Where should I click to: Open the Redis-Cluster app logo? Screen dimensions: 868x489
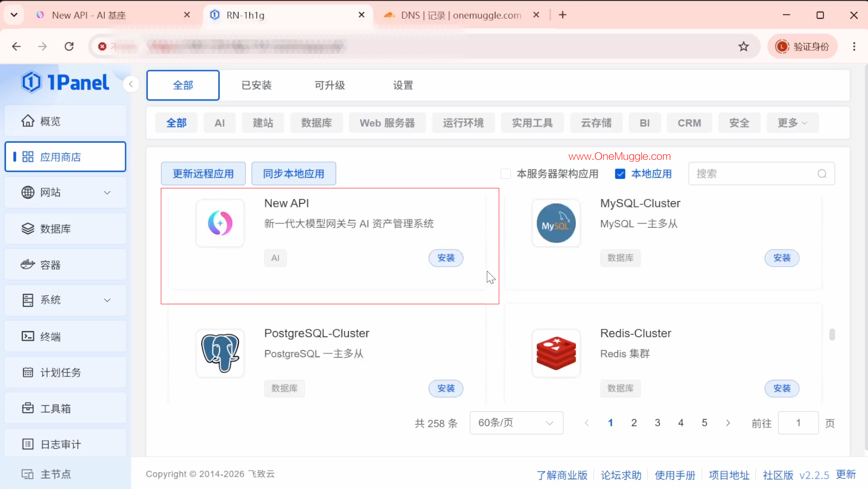click(556, 353)
